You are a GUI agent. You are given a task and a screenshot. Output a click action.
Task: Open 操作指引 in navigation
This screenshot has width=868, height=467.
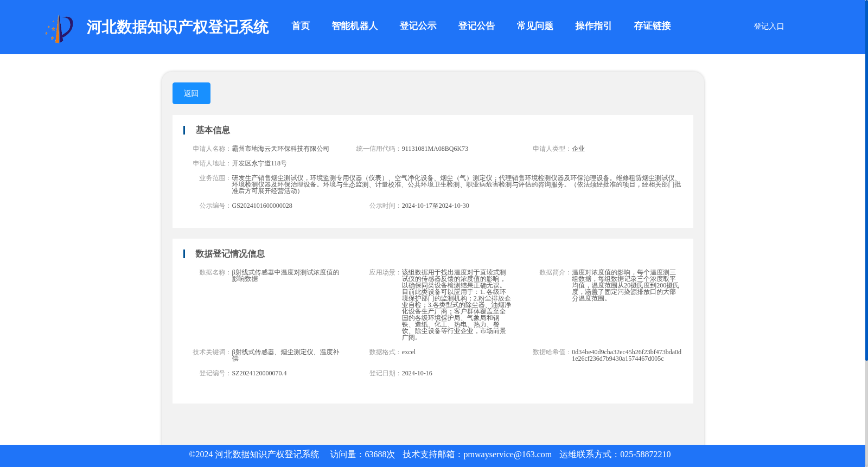point(594,26)
